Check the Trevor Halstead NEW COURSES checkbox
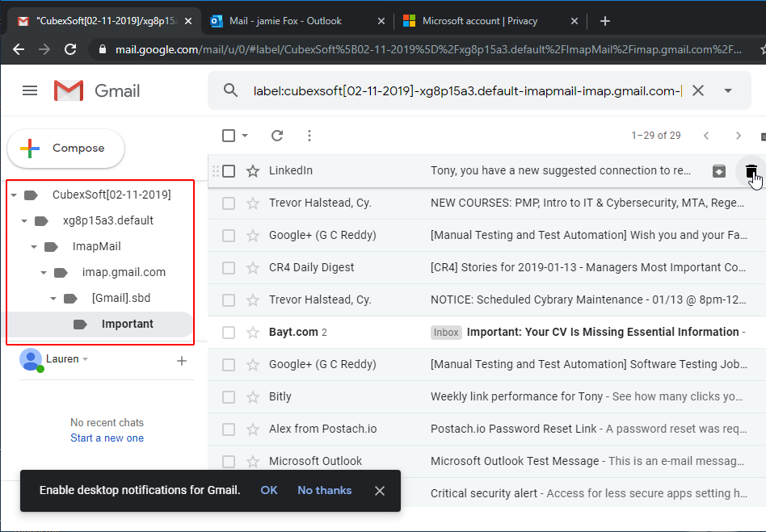Screen dimensions: 766x532 229,203
